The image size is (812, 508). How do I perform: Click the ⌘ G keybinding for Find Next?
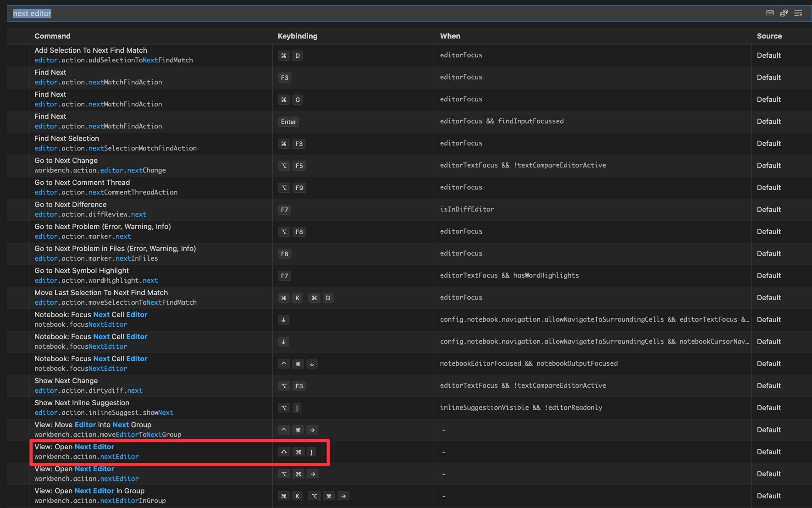(291, 100)
